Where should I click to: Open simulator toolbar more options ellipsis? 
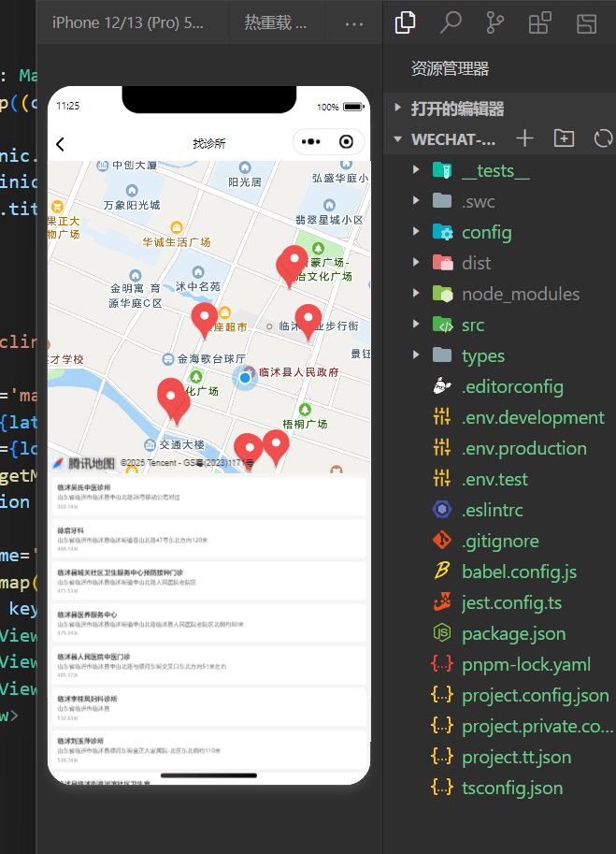pos(353,23)
